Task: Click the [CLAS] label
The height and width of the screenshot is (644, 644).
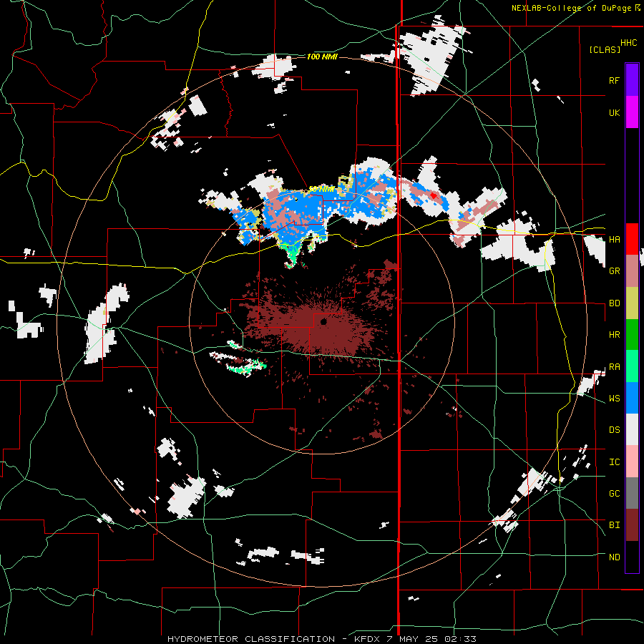Action: point(605,49)
